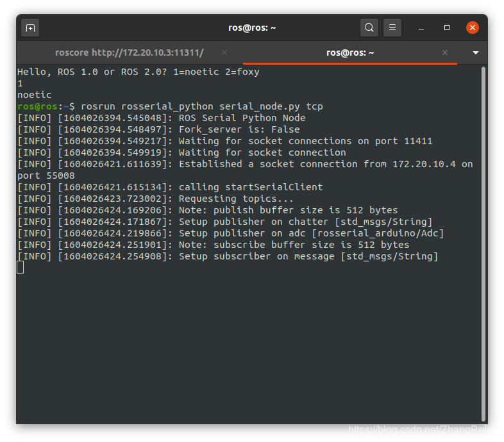This screenshot has width=504, height=442.
Task: Close the roscore tab
Action: (x=224, y=53)
